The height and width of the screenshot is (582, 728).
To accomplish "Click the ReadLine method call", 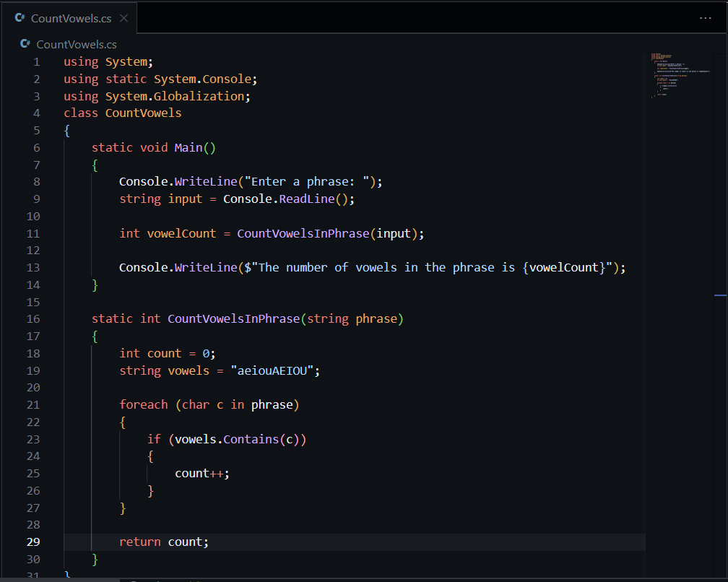I will [306, 199].
